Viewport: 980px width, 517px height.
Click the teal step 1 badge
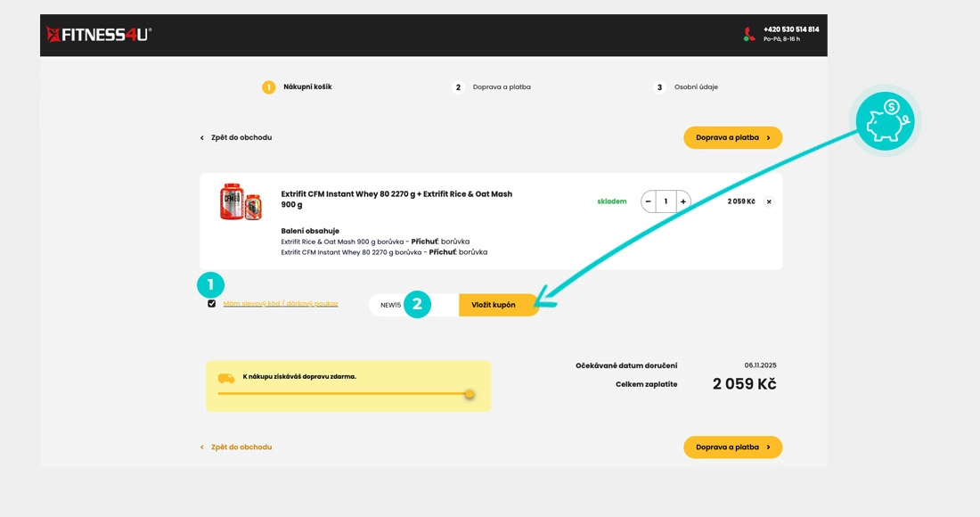(x=210, y=284)
